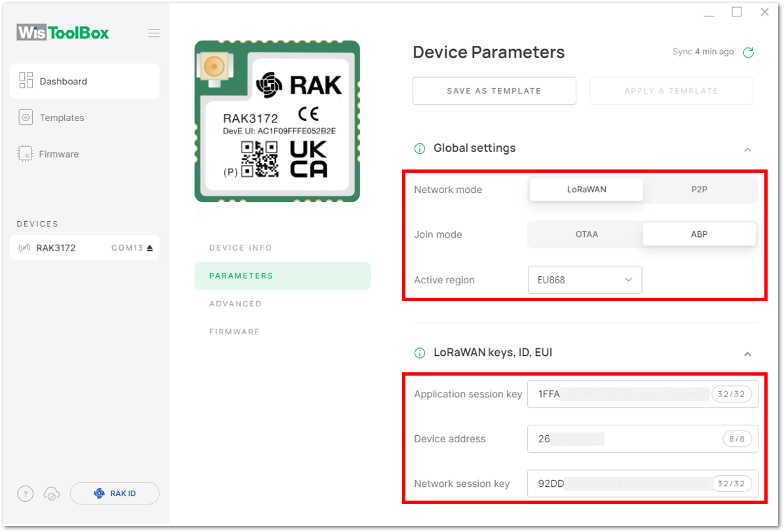
Task: Click the Application session key field
Action: (x=643, y=394)
